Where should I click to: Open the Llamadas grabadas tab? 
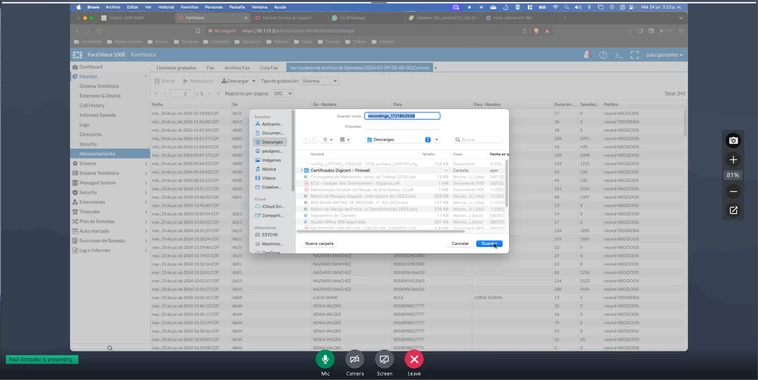click(x=176, y=68)
